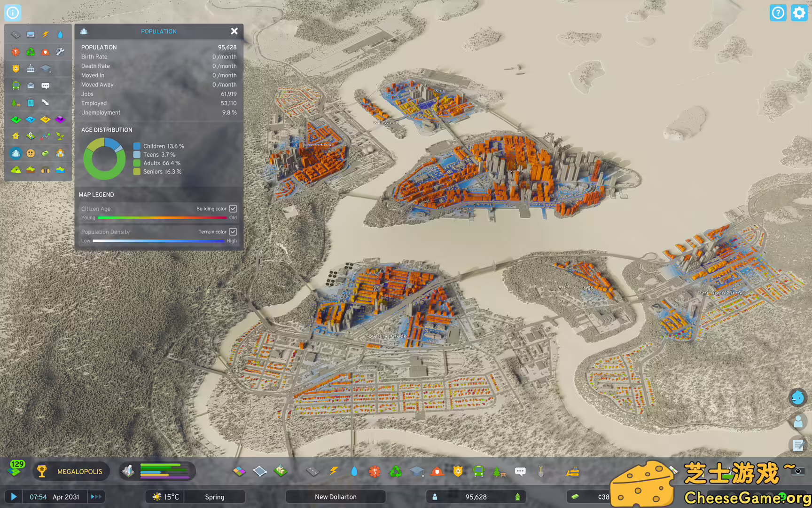Click the fastest simulation speed arrows
This screenshot has width=812, height=508.
96,497
